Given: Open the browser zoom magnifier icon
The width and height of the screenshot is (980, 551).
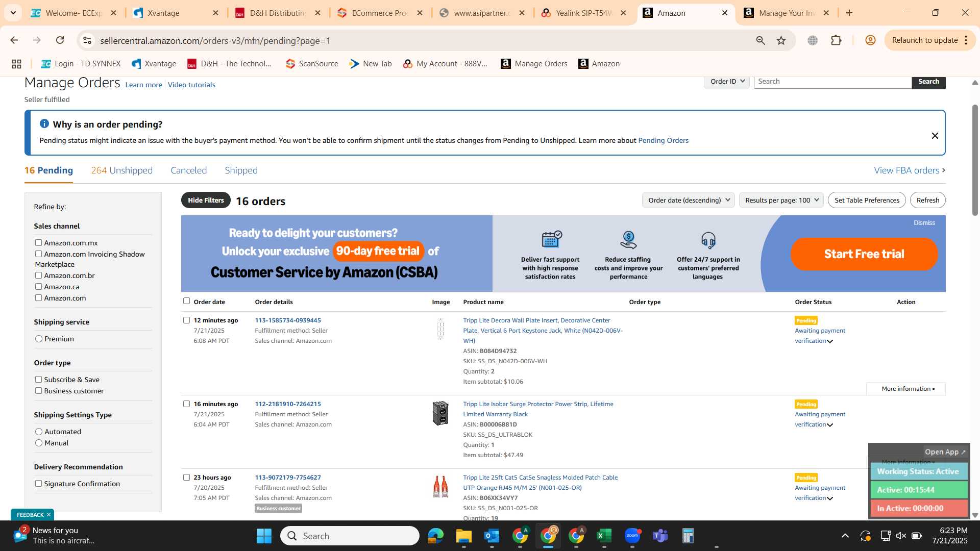Looking at the screenshot, I should (x=761, y=40).
